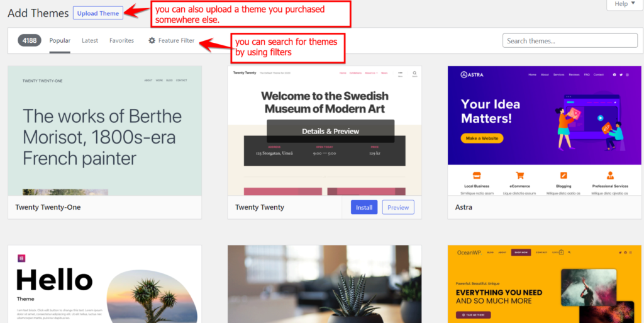Click the 4188 theme count badge

click(x=30, y=40)
